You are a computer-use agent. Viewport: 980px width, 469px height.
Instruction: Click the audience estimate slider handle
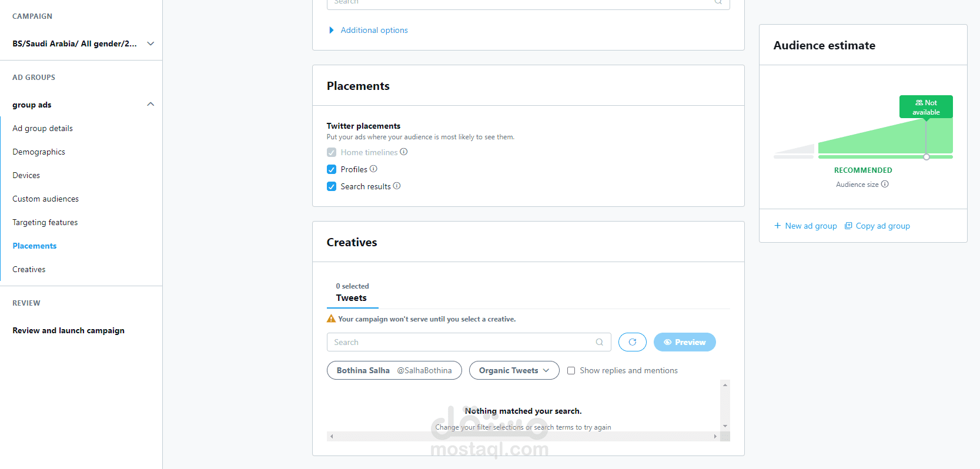click(x=927, y=157)
